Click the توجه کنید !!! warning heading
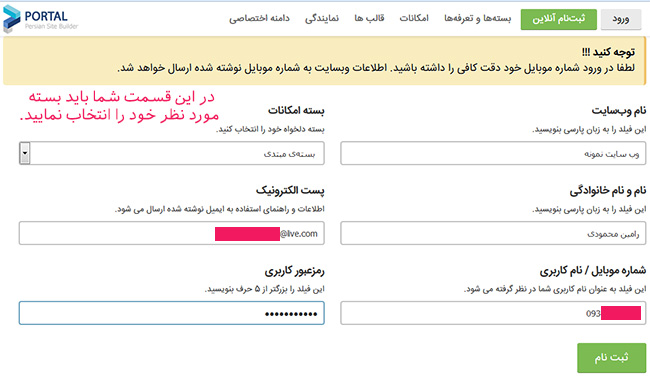The image size is (650, 382). point(608,52)
